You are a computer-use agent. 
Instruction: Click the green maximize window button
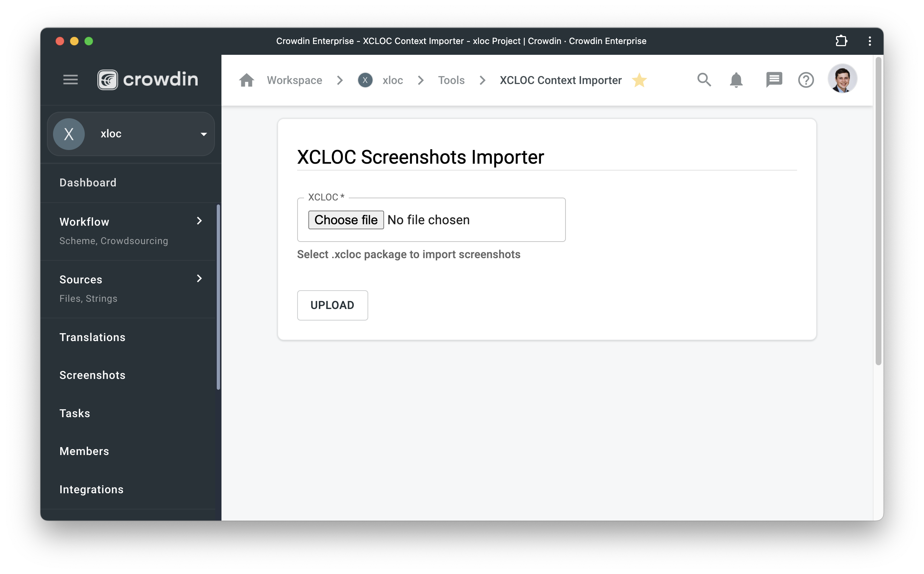pyautogui.click(x=88, y=41)
